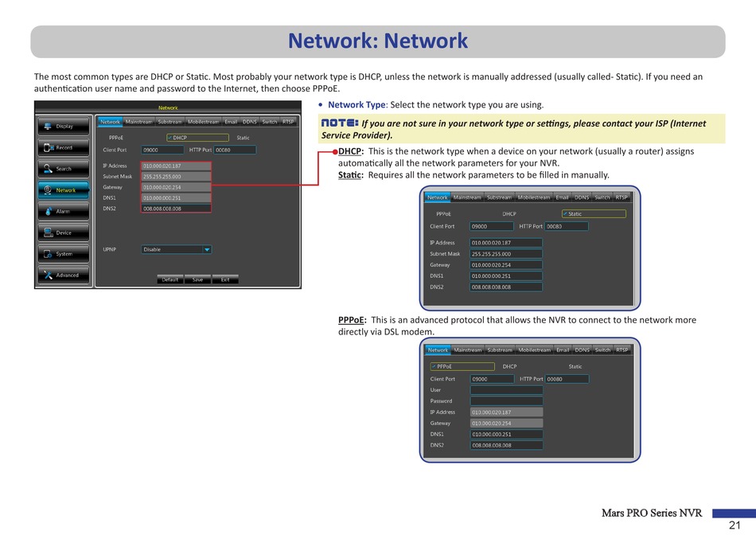The width and height of the screenshot is (756, 535).
Task: Open Mobilestream tab in the main window
Action: point(204,122)
